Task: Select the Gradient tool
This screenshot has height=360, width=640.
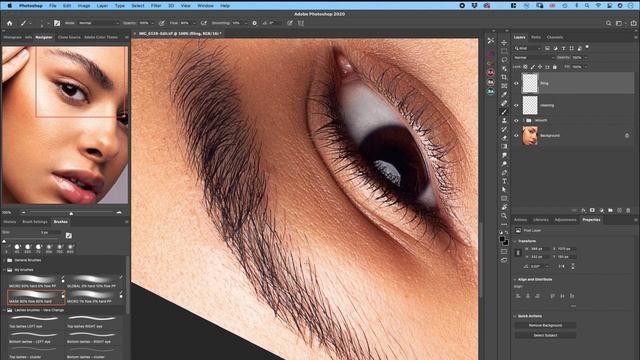Action: (x=504, y=147)
